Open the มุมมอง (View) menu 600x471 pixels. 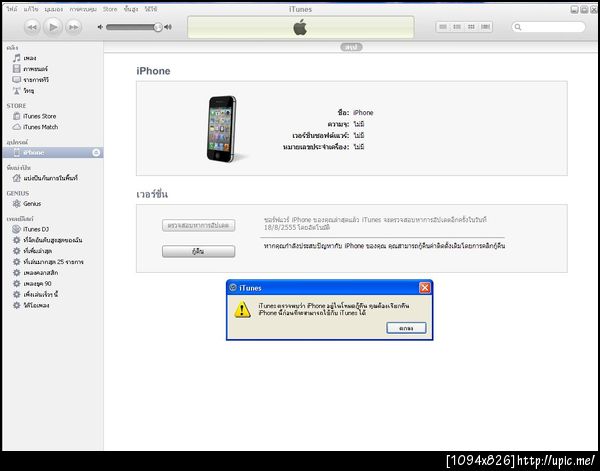pos(54,9)
